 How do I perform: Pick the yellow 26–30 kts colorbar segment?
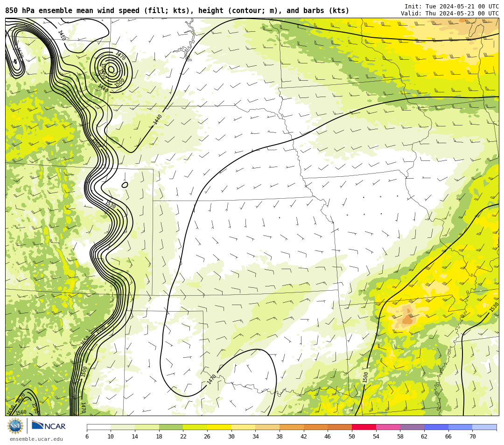tap(219, 427)
